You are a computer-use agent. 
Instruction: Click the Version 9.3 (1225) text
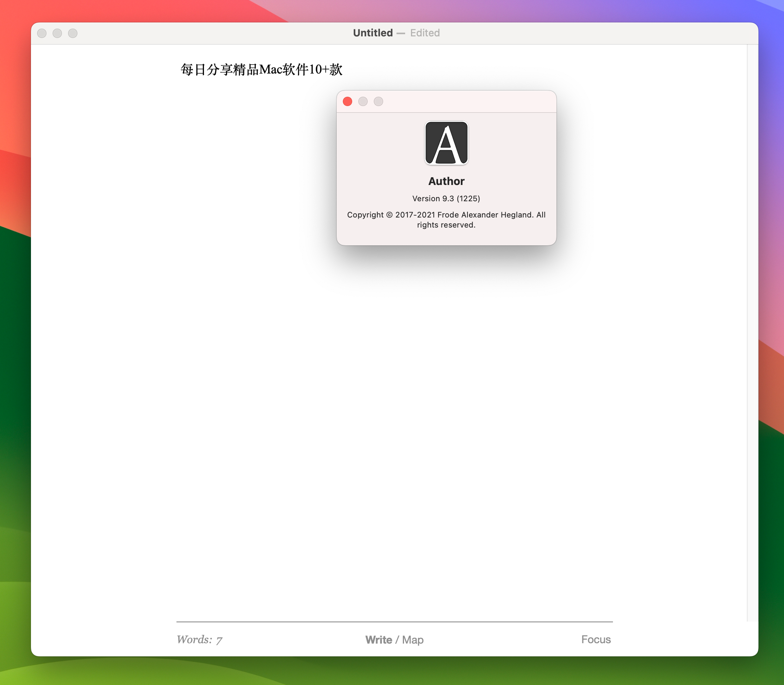(446, 199)
